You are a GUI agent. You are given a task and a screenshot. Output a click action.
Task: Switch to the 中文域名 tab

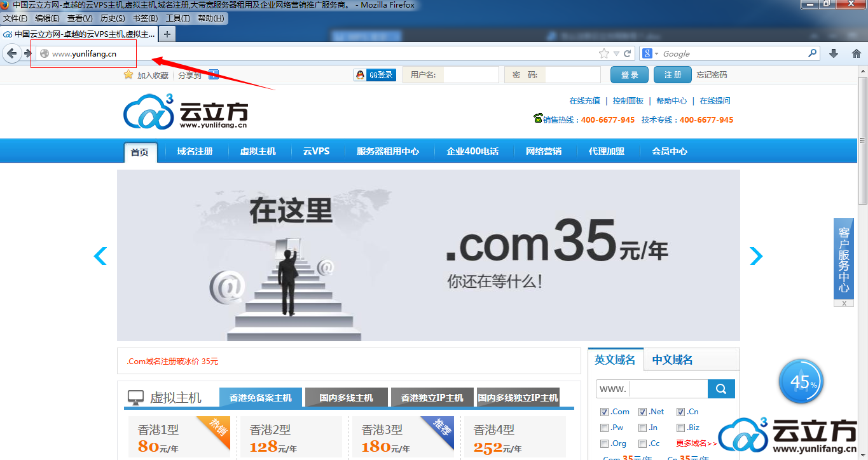pyautogui.click(x=672, y=360)
